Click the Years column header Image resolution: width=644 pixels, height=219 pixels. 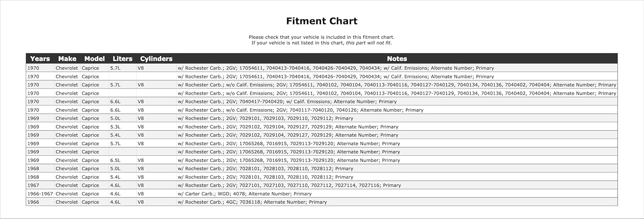40,59
